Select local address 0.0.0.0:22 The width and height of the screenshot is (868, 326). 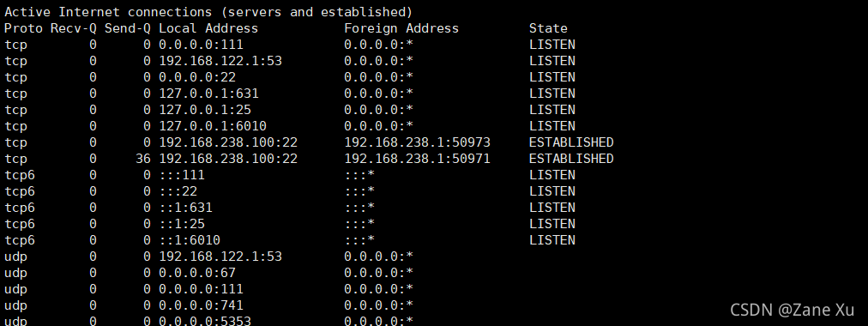coord(197,77)
